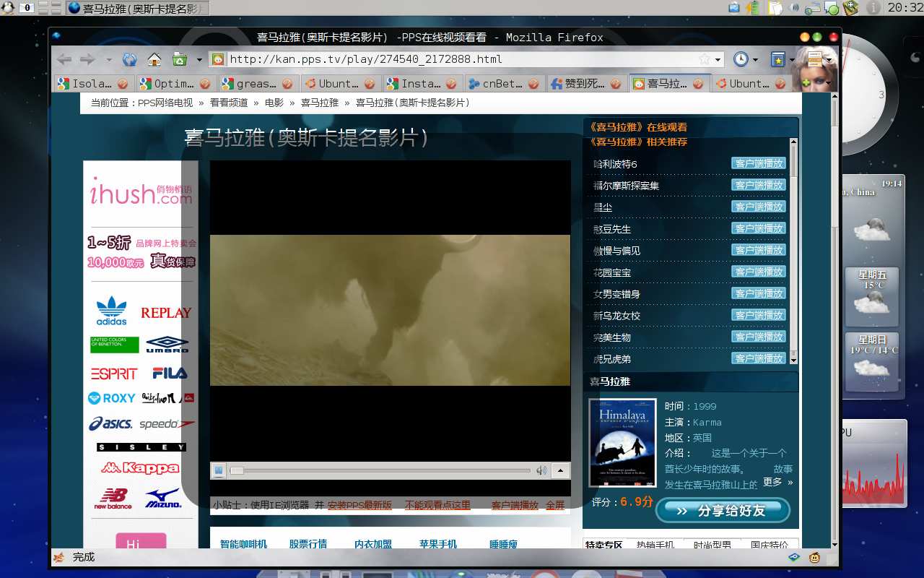Screen dimensions: 924x578
Task: Click '客户端播放' link under the video
Action: [x=515, y=505]
